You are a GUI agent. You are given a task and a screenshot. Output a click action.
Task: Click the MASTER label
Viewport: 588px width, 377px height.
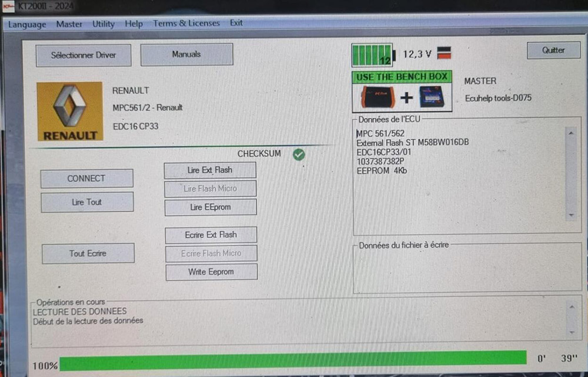point(480,81)
